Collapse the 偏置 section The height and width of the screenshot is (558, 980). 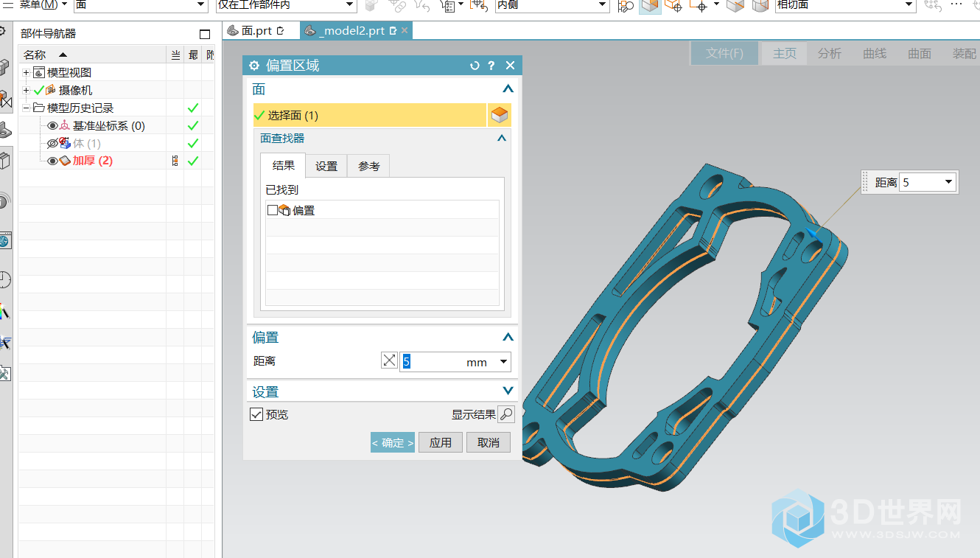click(x=507, y=337)
